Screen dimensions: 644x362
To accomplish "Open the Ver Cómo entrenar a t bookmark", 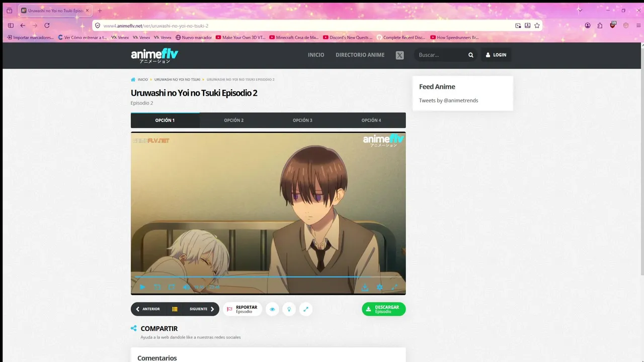I will [x=83, y=38].
